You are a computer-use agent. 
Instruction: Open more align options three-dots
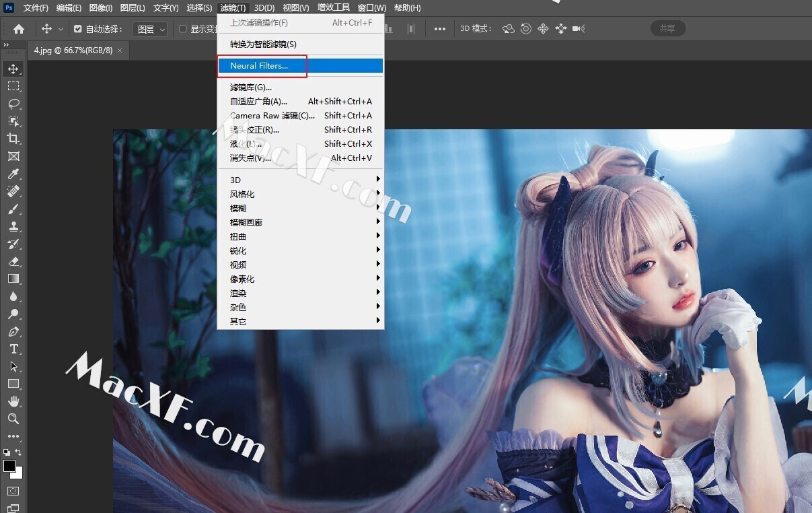coord(440,29)
